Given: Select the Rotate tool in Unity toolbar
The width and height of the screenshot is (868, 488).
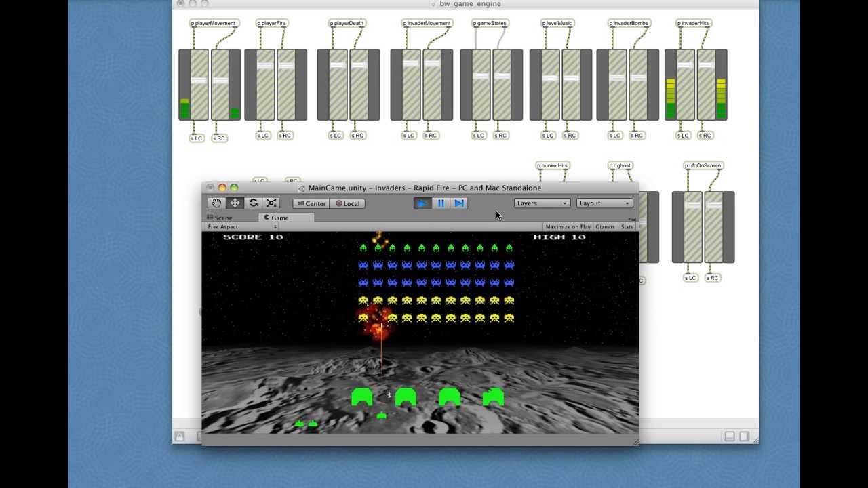Looking at the screenshot, I should pyautogui.click(x=253, y=203).
